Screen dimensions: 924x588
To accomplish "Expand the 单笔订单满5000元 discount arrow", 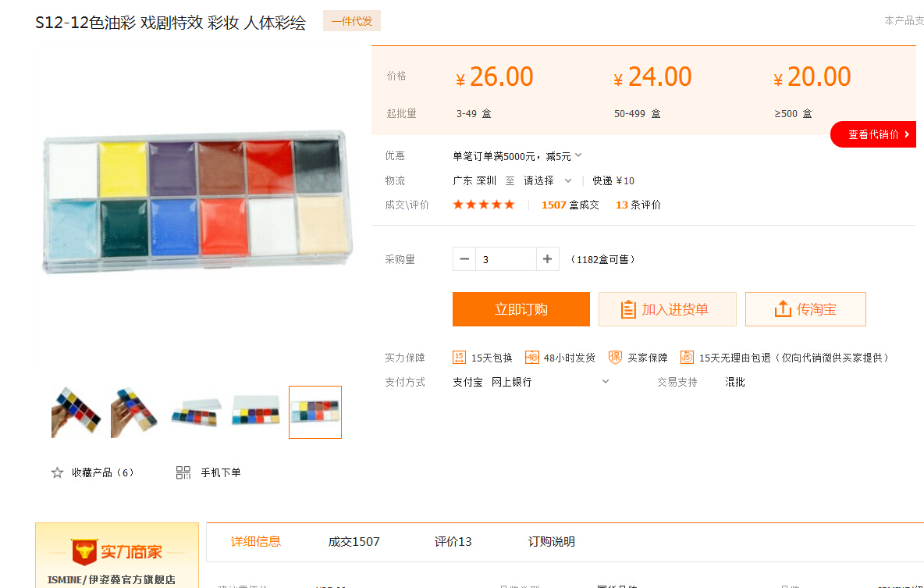I will 578,155.
